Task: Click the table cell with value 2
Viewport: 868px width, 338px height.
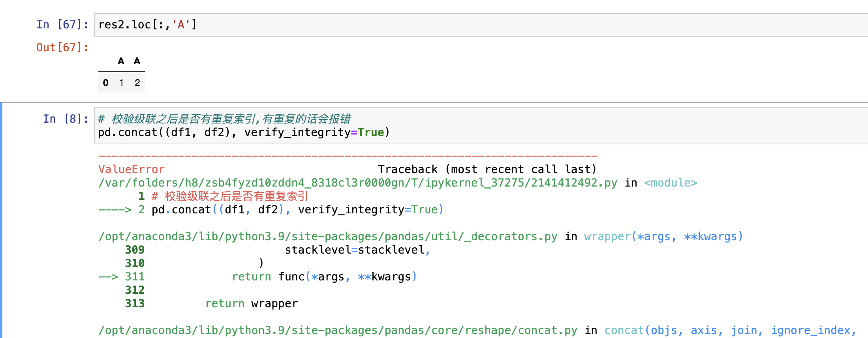Action: coord(137,83)
